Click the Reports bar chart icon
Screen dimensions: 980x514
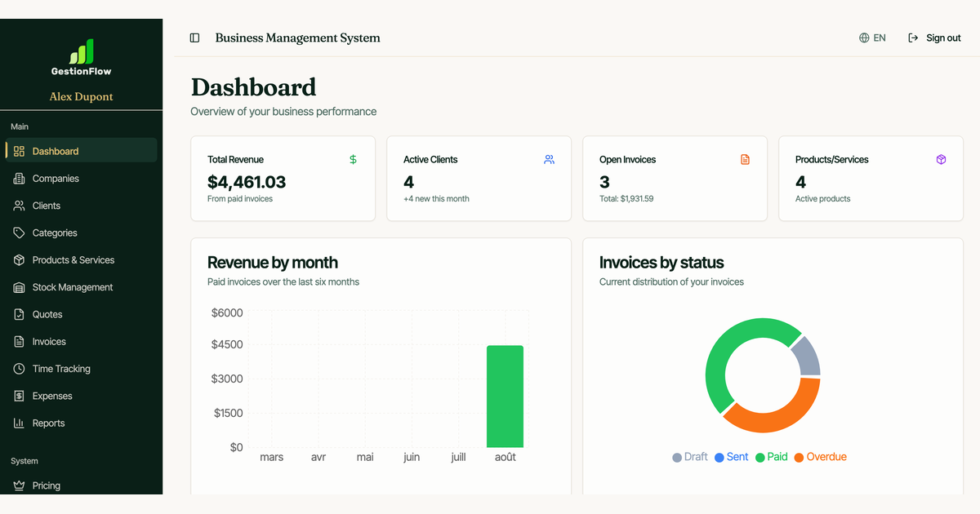20,423
